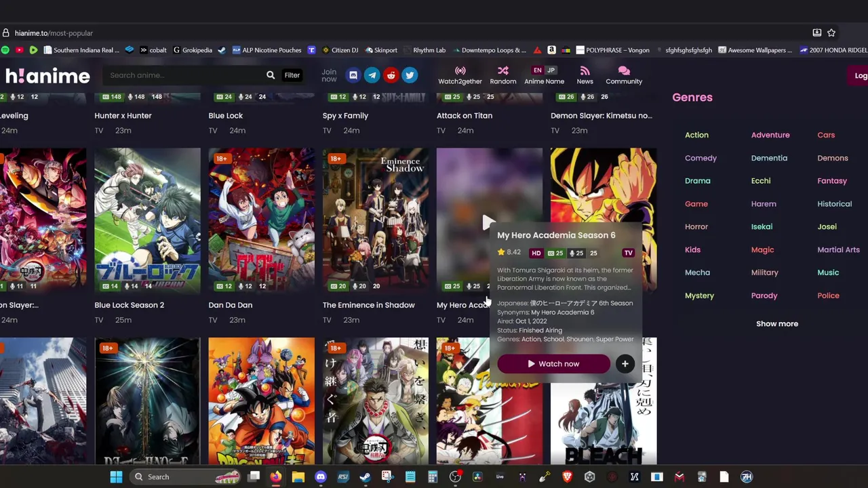The height and width of the screenshot is (488, 868).
Task: Open File Explorer from the taskbar
Action: [x=298, y=476]
